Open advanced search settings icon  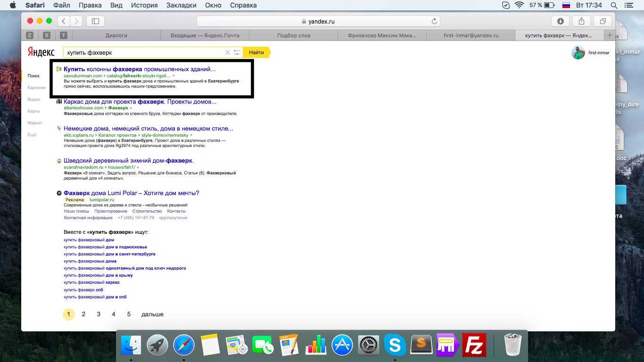(237, 52)
